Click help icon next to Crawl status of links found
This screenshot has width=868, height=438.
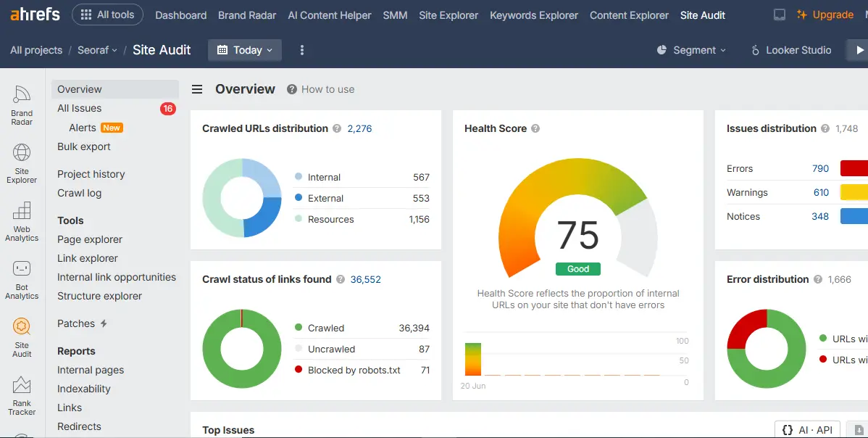click(341, 280)
